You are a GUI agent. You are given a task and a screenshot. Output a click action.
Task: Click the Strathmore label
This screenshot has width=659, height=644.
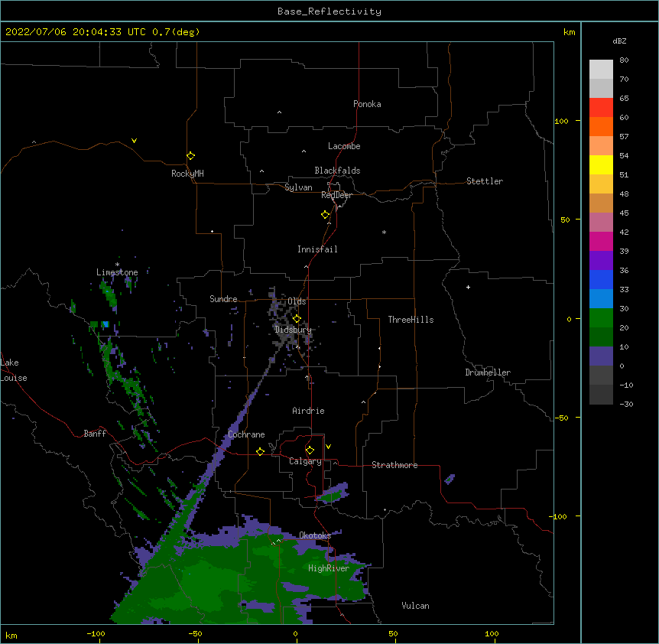[x=394, y=465]
